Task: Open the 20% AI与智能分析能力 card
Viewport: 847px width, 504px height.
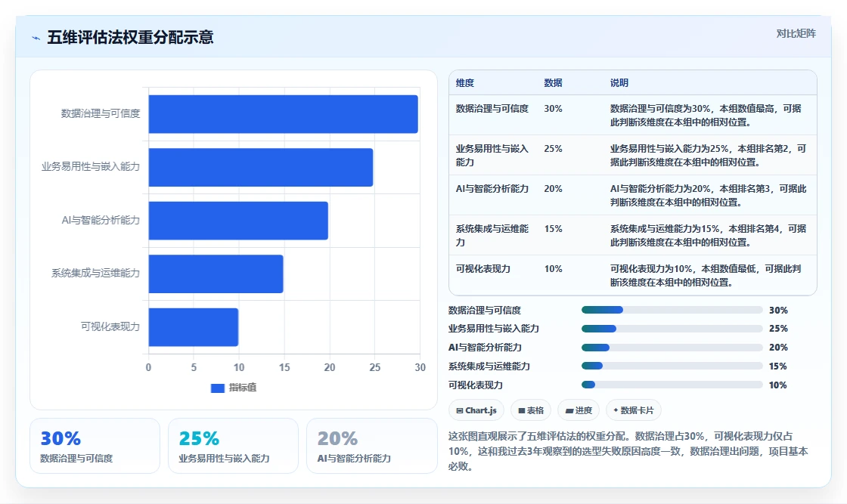Action: (371, 447)
